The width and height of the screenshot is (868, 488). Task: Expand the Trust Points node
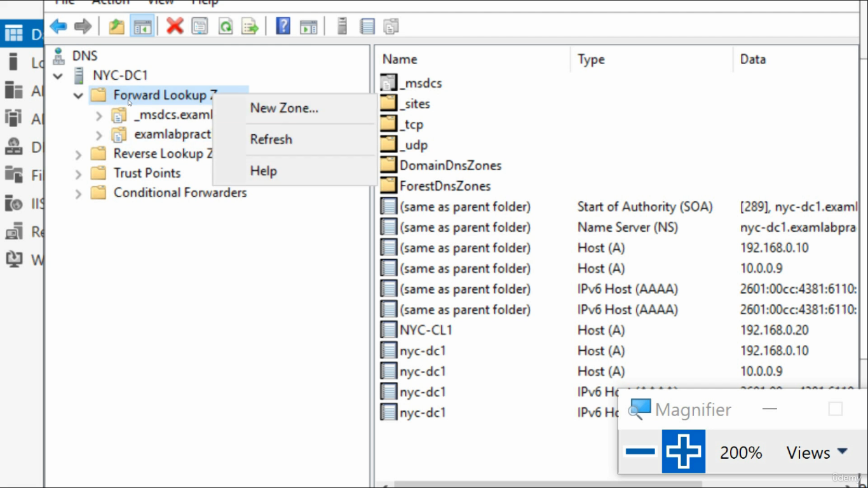click(x=78, y=173)
